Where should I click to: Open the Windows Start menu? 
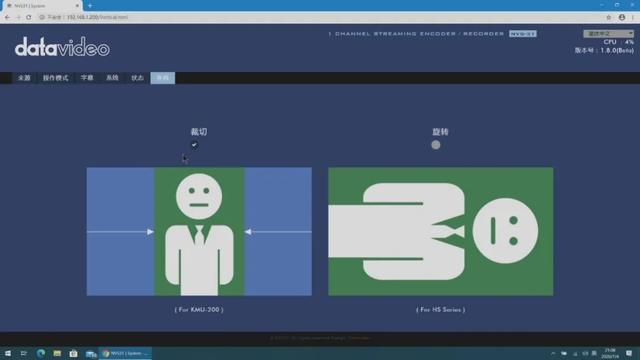(x=8, y=353)
